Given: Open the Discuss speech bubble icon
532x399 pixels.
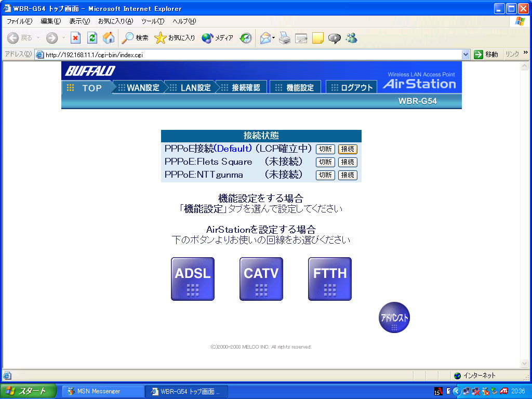Looking at the screenshot, I should [x=334, y=38].
